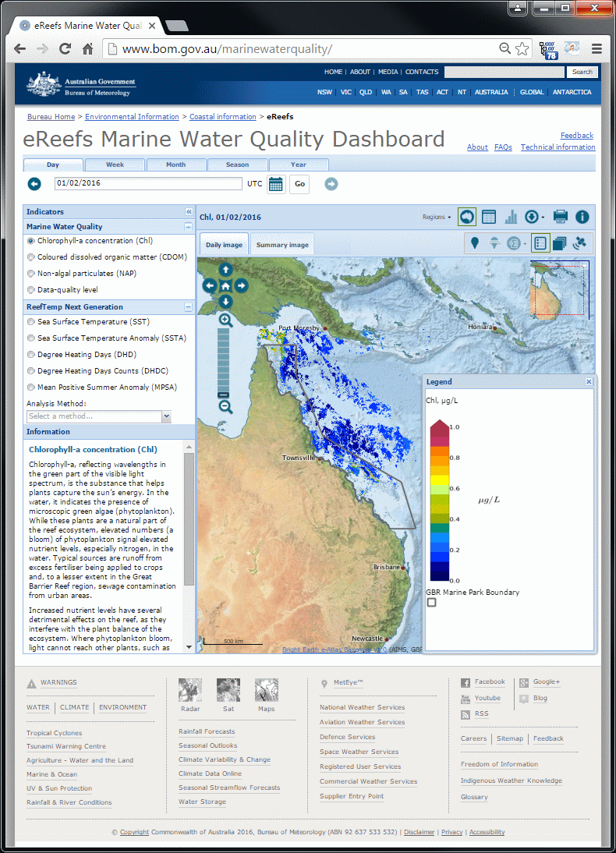The width and height of the screenshot is (616, 853).
Task: Open the Regions dropdown
Action: pyautogui.click(x=437, y=217)
